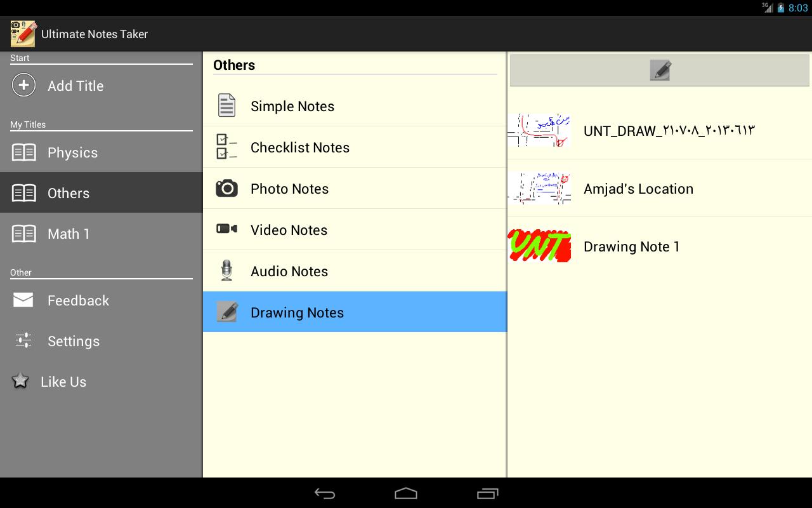Open the Feedback screen
This screenshot has width=812, height=508.
(x=78, y=300)
